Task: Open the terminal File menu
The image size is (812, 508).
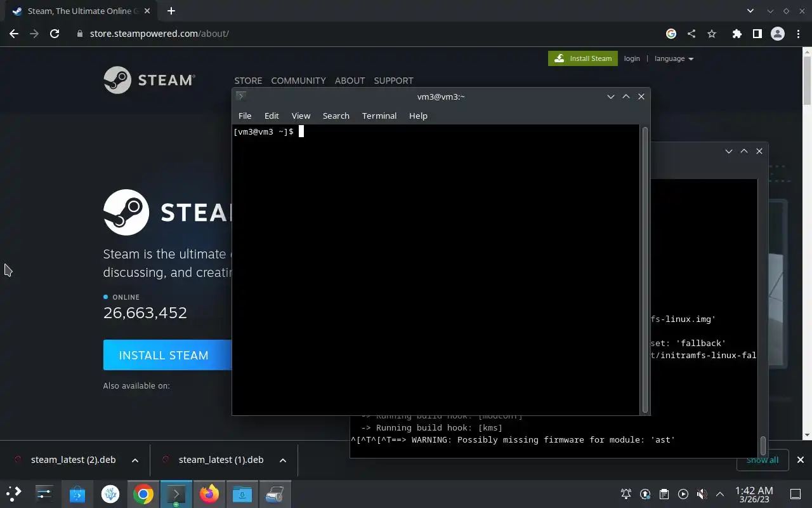Action: [245, 116]
